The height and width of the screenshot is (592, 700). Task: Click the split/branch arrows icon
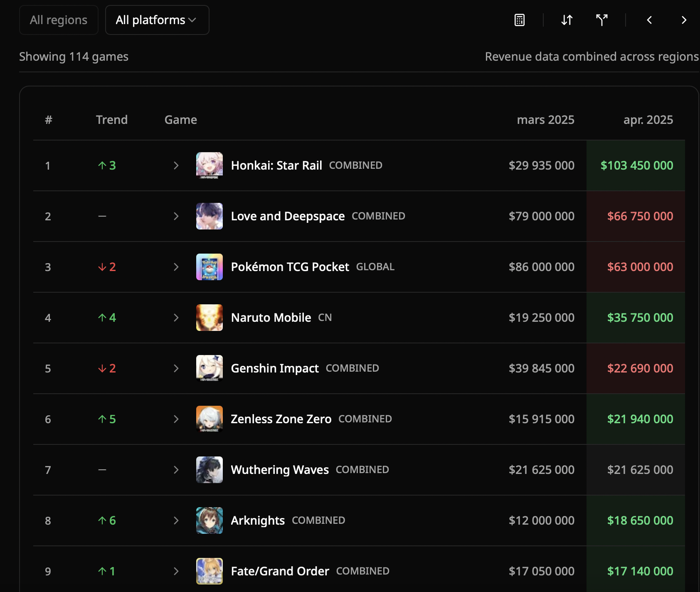[602, 20]
